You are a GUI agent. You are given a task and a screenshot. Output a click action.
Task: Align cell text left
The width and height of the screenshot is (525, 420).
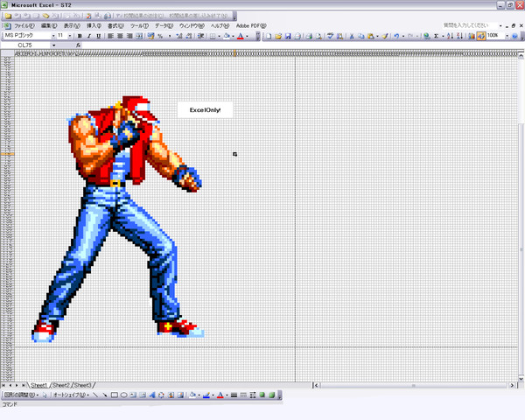coord(110,36)
